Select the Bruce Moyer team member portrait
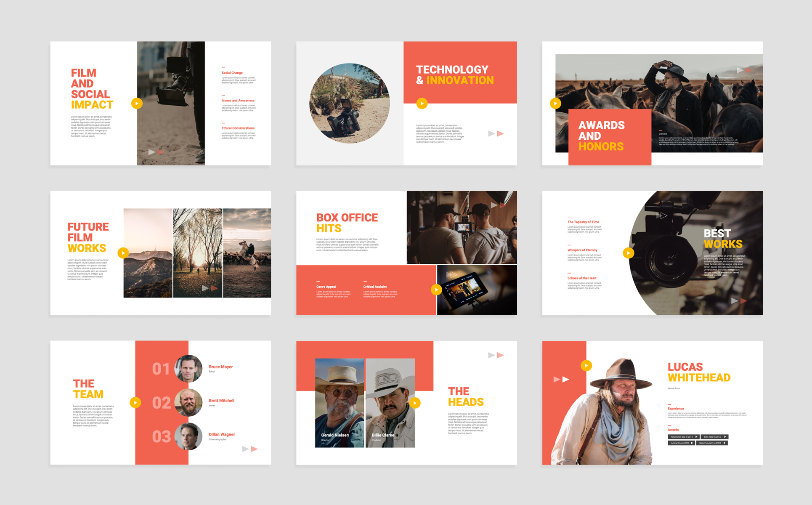This screenshot has height=505, width=812. pos(188,369)
